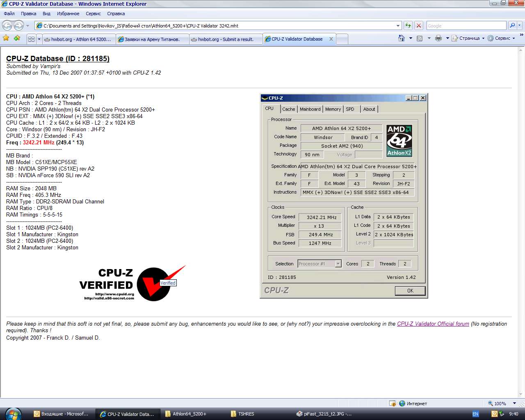Select the Mainboard tab in CPU-Z window

pyautogui.click(x=310, y=109)
